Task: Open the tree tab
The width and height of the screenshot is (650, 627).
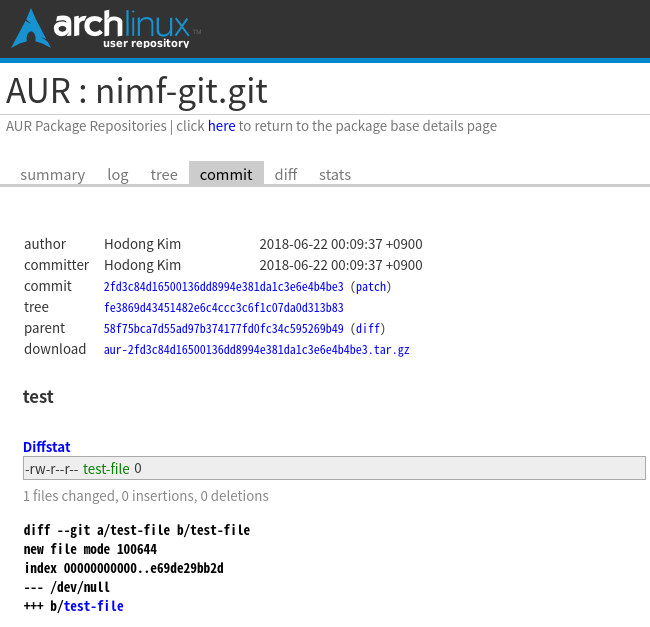Action: pyautogui.click(x=164, y=174)
